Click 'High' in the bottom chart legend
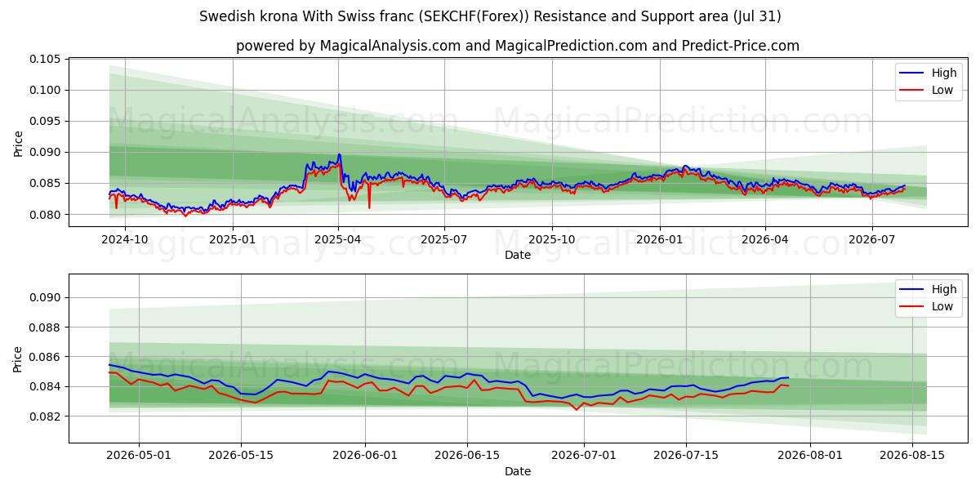This screenshot has width=980, height=490. pos(944,289)
